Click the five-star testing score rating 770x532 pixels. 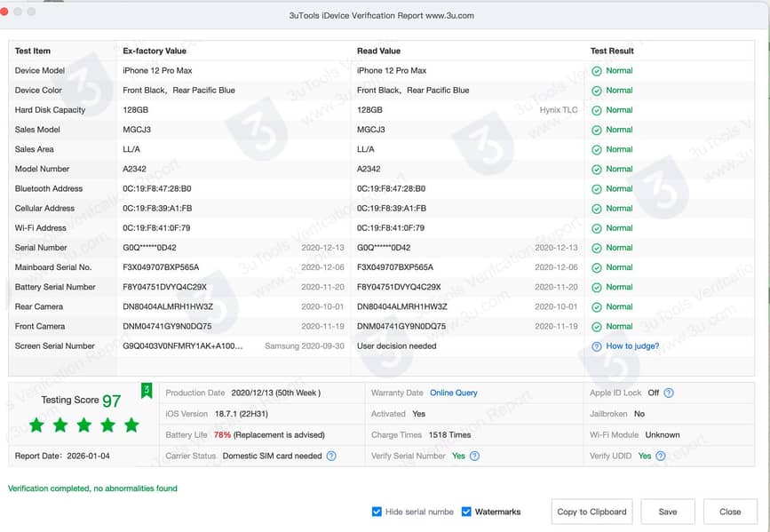tap(83, 425)
